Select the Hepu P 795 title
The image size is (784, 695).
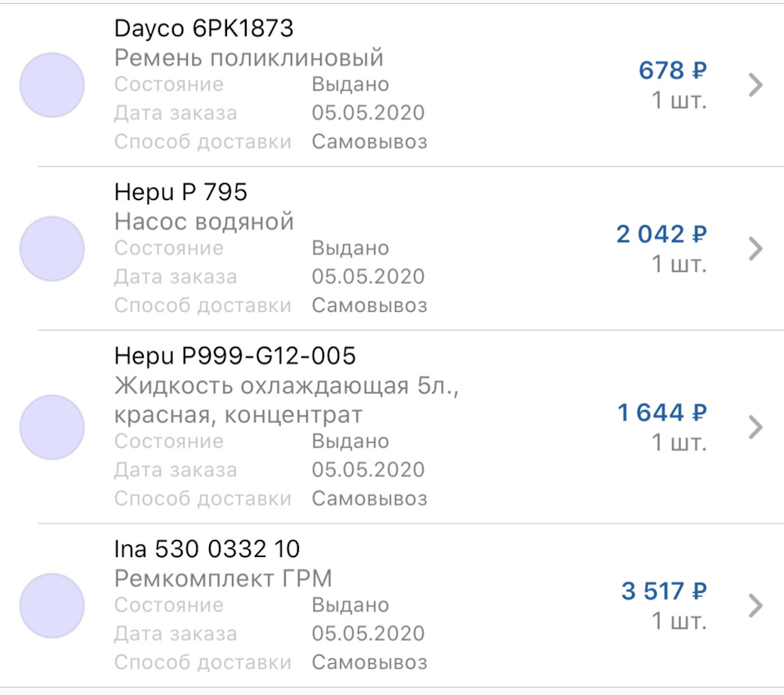pos(180,193)
